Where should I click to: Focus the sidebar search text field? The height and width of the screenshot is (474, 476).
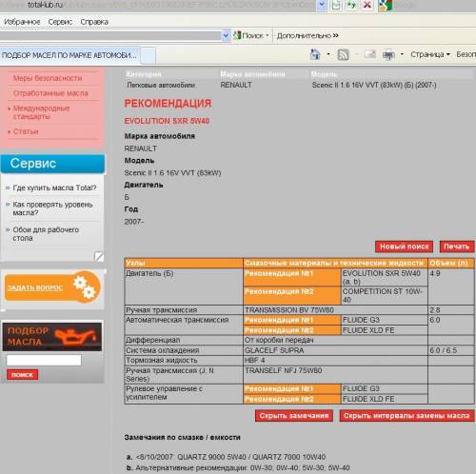point(44,360)
